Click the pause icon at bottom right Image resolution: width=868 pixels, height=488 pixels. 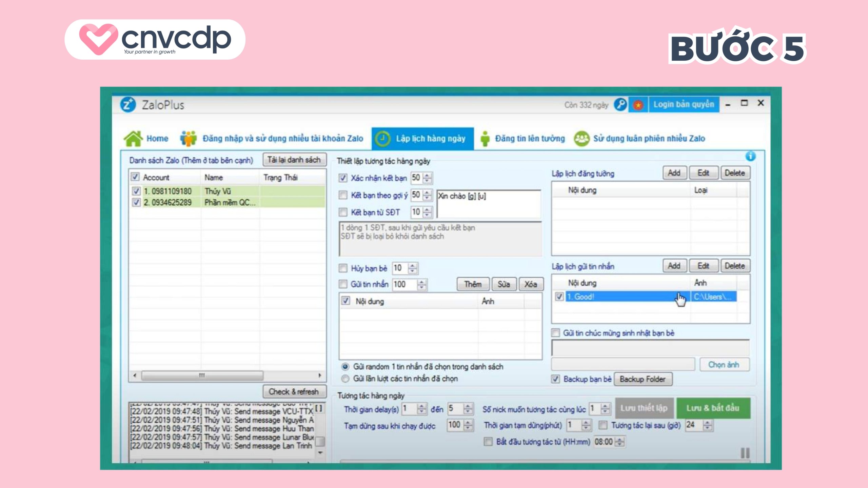[x=745, y=453]
